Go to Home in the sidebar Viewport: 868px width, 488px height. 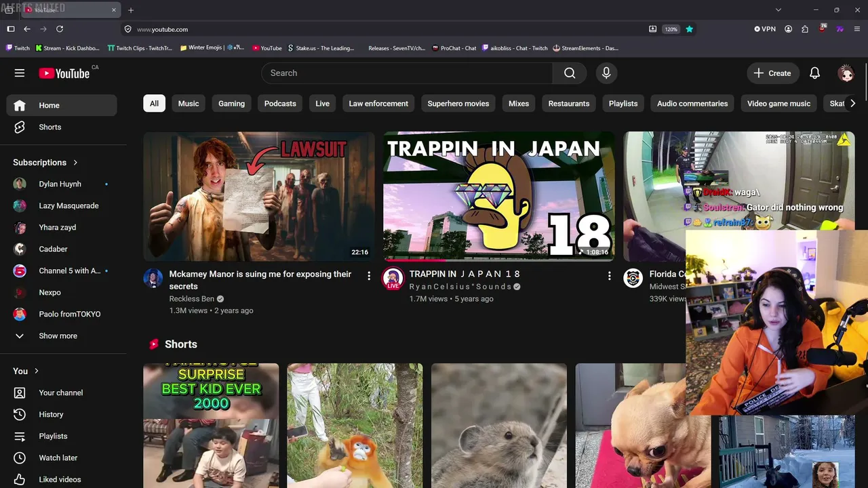[x=62, y=105]
